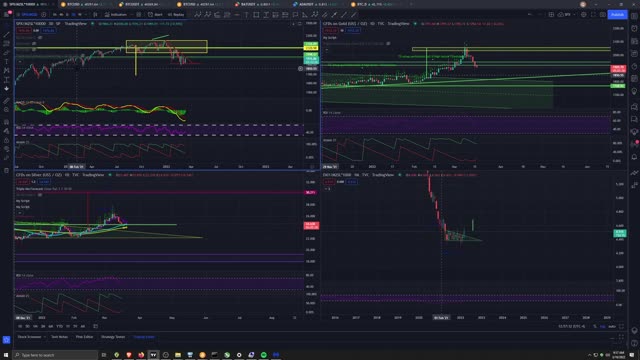Click the blue Publish button

617,14
